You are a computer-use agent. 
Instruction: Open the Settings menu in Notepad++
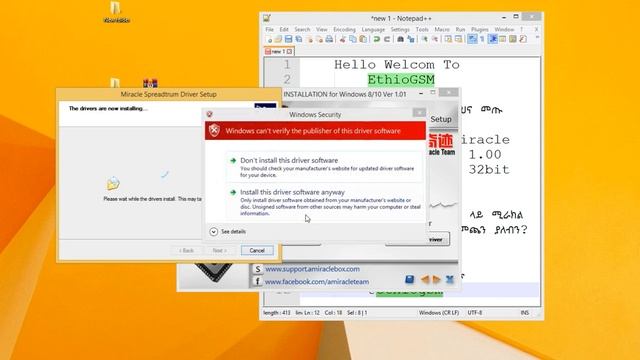point(400,29)
